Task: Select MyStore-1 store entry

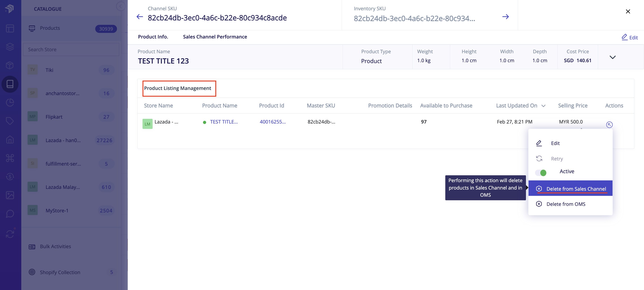Action: pos(71,210)
